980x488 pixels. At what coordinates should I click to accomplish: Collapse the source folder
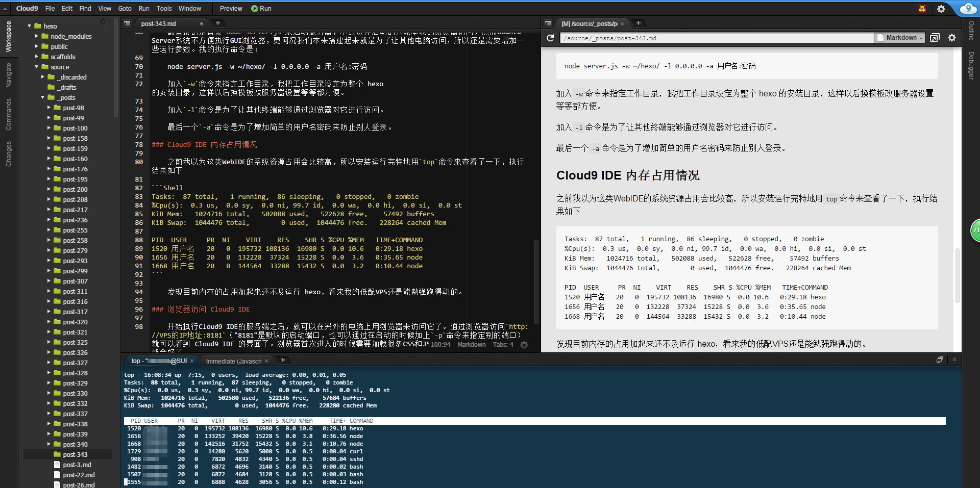(36, 67)
